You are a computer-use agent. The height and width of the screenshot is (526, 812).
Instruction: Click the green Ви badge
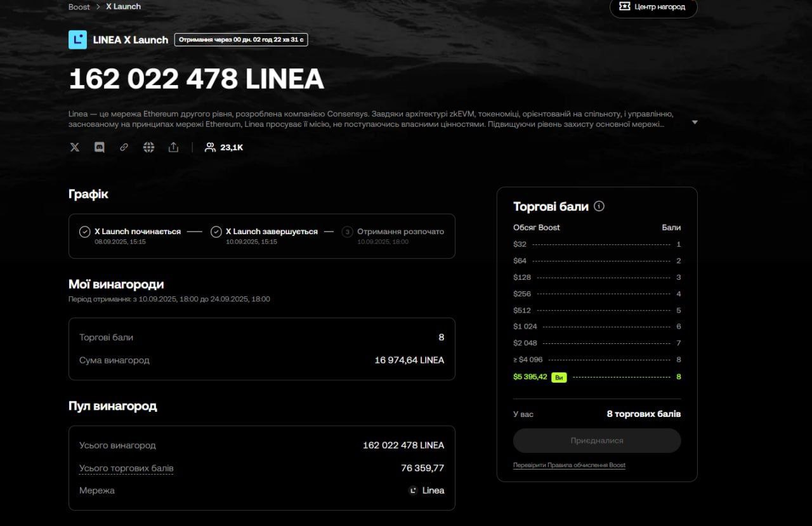559,377
